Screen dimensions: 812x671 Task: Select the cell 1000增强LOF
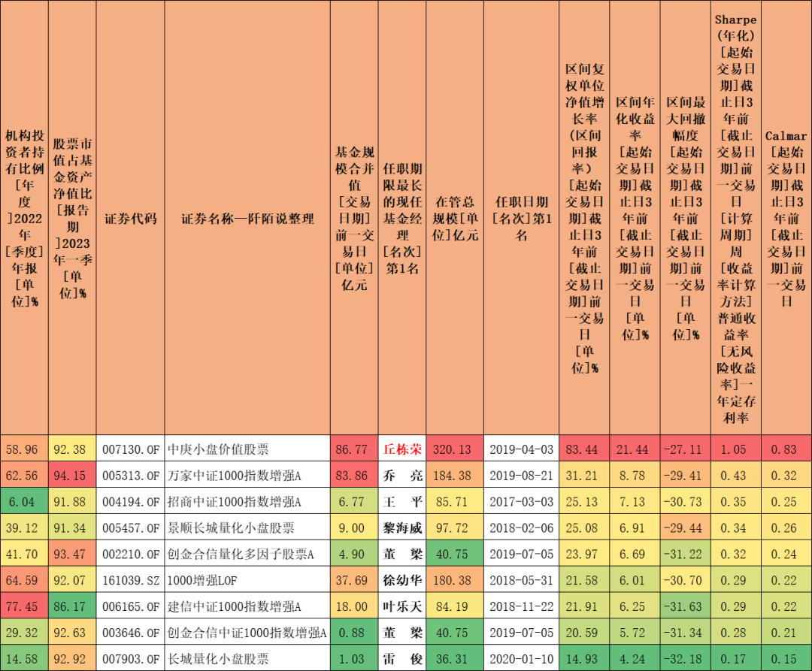[x=247, y=580]
